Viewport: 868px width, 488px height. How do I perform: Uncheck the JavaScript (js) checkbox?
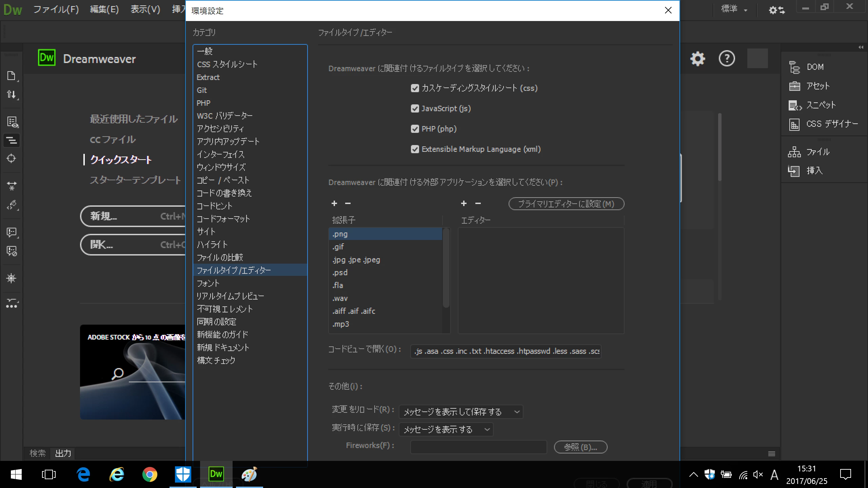point(415,108)
